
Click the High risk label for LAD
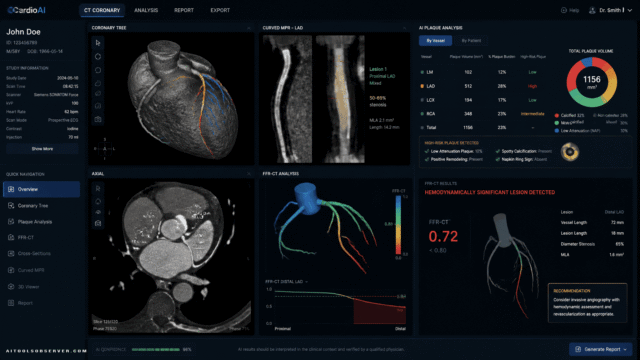point(532,86)
